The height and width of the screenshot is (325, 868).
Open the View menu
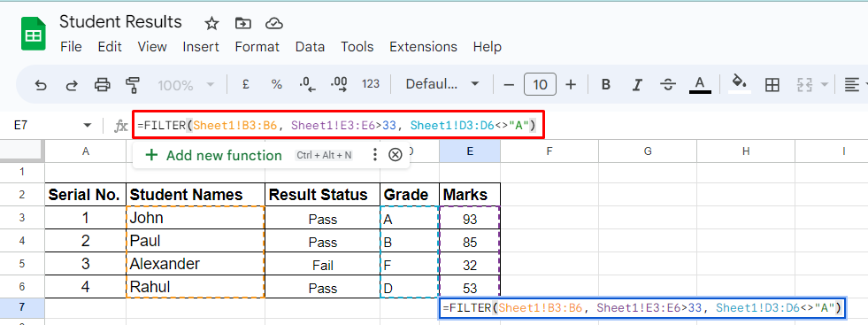(x=152, y=47)
